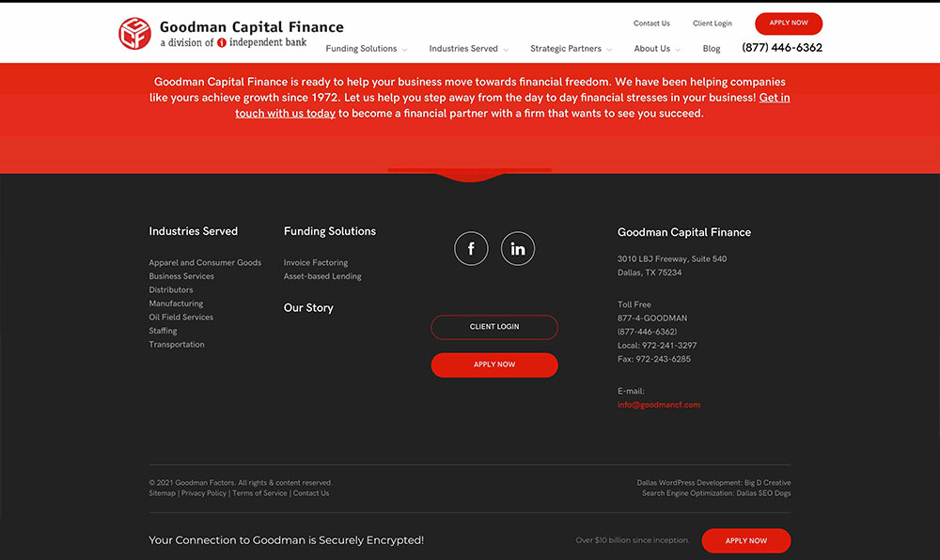Click the outlined Client Login footer button
Viewport: 940px width, 560px height.
tap(494, 327)
